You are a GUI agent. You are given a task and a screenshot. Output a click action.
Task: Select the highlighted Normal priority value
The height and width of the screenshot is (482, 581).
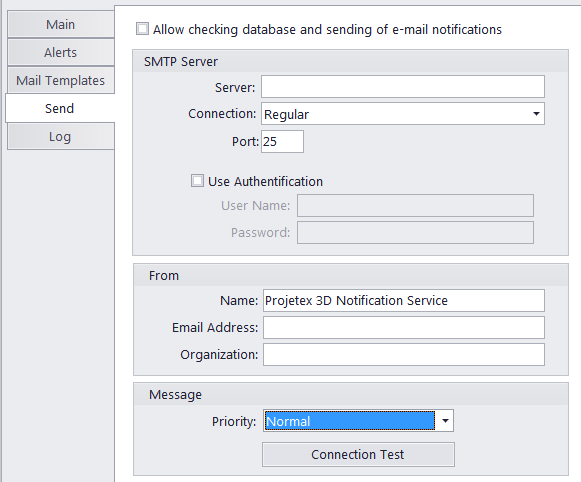[350, 420]
